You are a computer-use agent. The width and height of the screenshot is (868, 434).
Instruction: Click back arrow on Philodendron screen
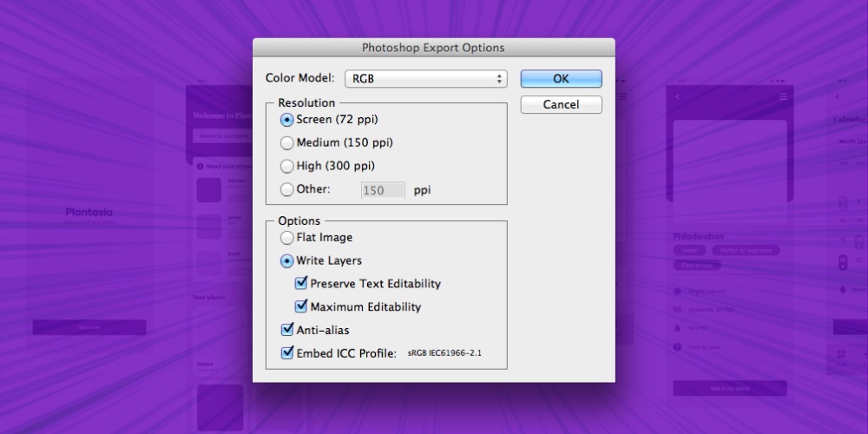[678, 96]
